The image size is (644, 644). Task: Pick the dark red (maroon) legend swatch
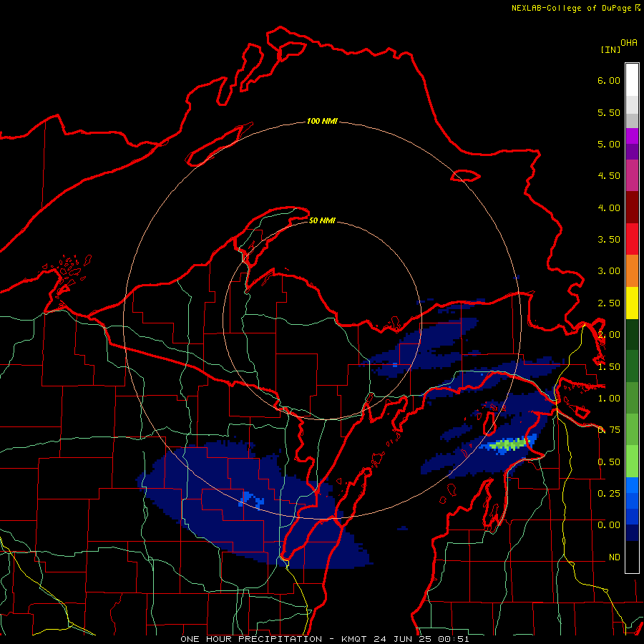[632, 208]
